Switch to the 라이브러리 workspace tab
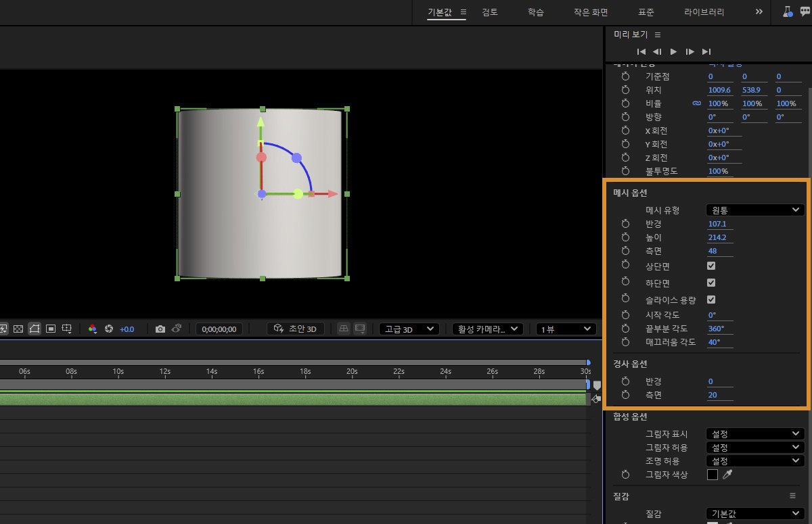This screenshot has width=812, height=524. tap(704, 12)
